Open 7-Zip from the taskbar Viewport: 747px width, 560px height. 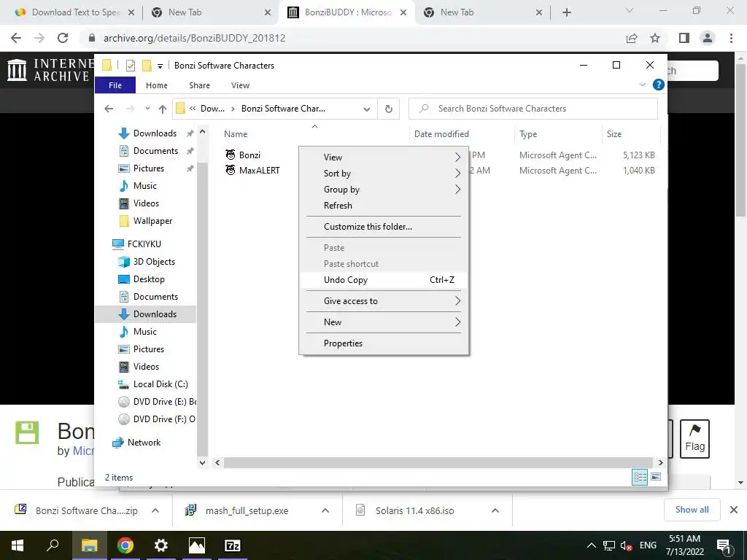click(233, 545)
